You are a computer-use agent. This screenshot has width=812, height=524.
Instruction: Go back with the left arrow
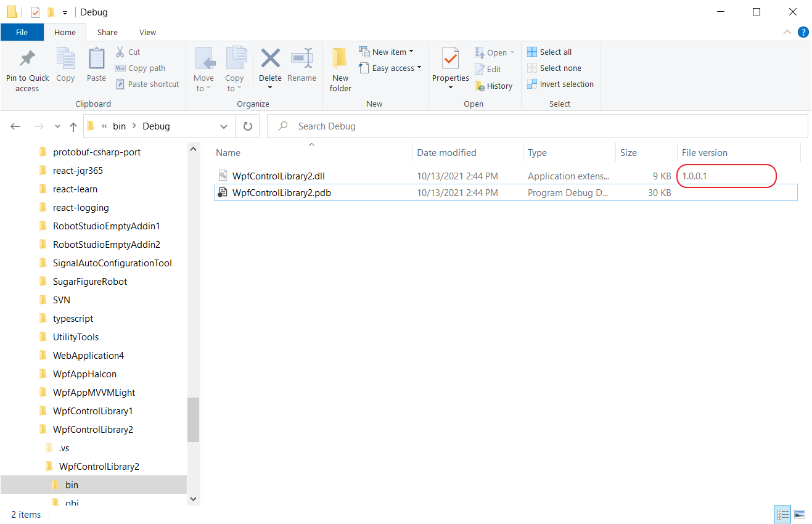click(x=15, y=126)
